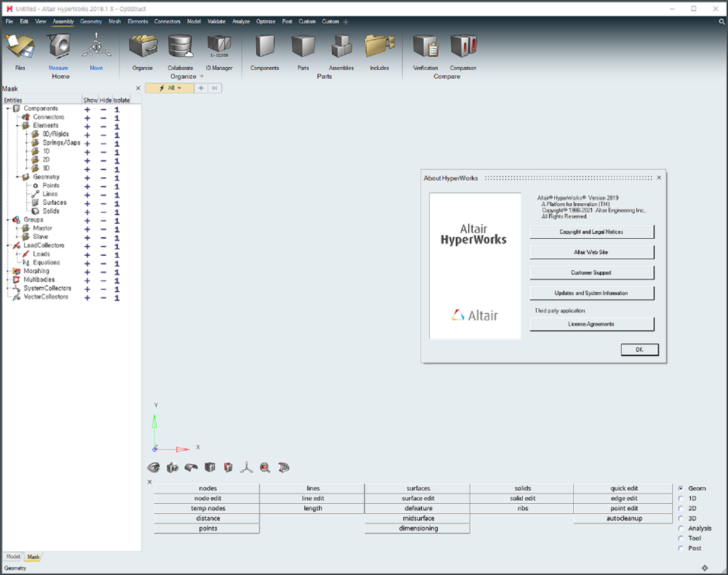Click the axis triad display icon
Viewport: 728px width, 575px height.
(x=247, y=467)
